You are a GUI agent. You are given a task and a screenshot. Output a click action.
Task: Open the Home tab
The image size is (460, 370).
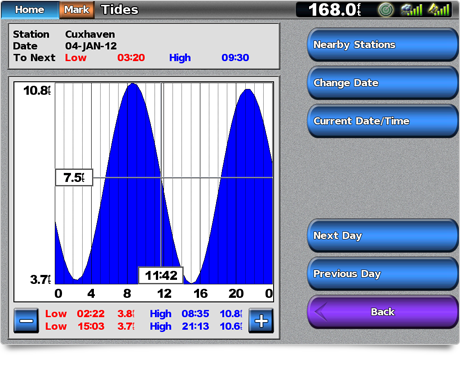pyautogui.click(x=30, y=10)
